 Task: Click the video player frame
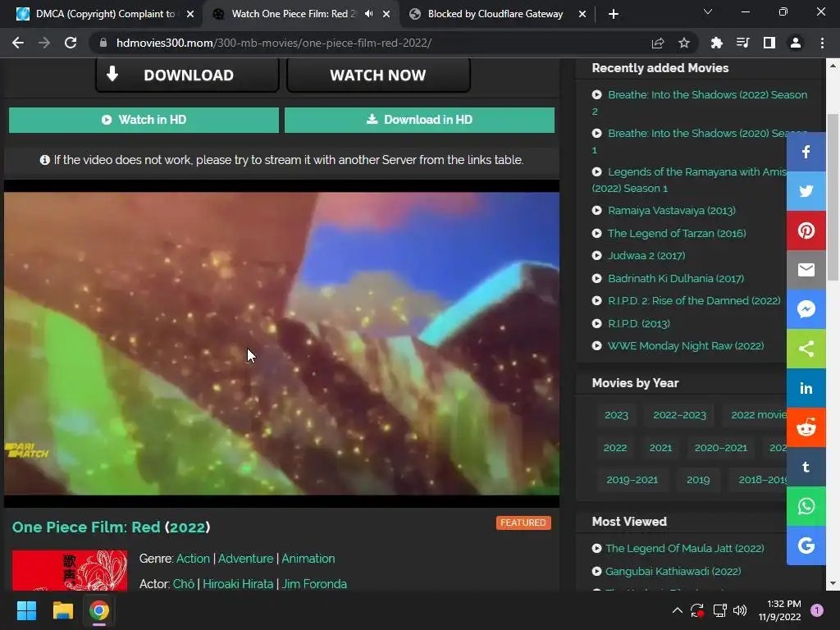282,344
